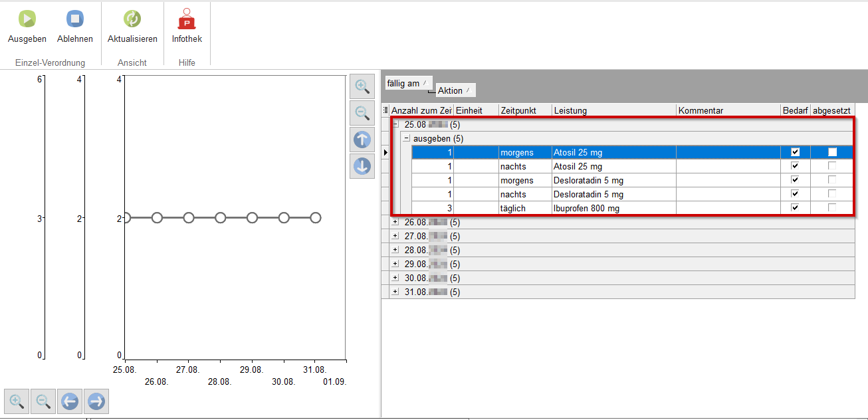Click the Zeitpunkt column header
Screen dimensions: 868x420
coord(525,110)
